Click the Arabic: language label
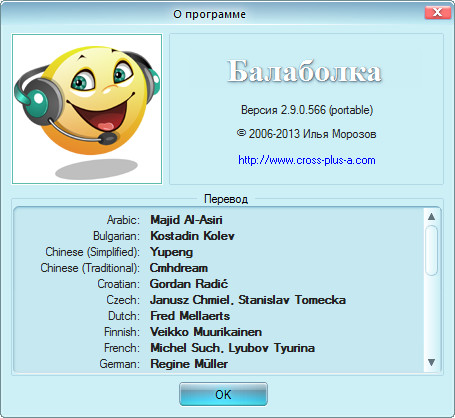Image resolution: width=455 pixels, height=418 pixels. click(123, 220)
